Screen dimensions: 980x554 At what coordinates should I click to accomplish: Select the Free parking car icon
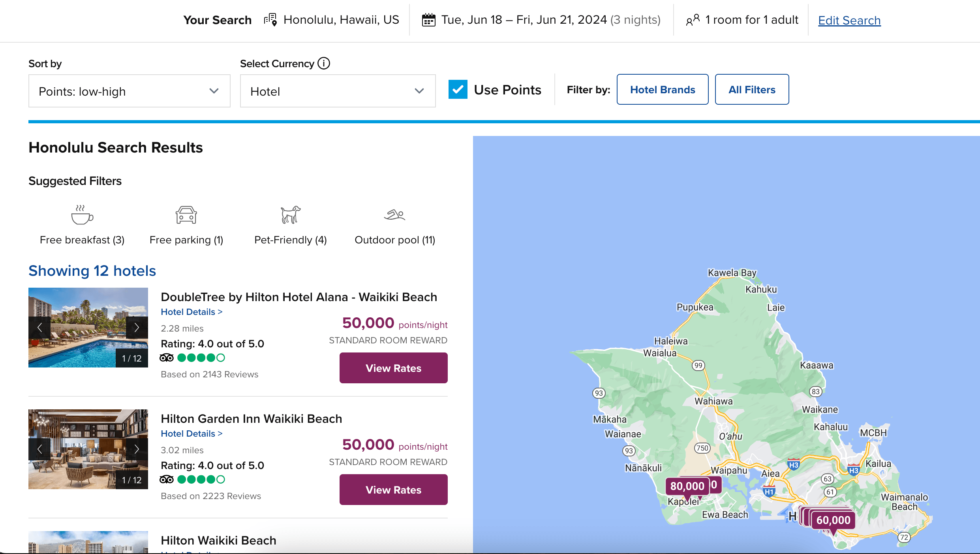tap(186, 215)
